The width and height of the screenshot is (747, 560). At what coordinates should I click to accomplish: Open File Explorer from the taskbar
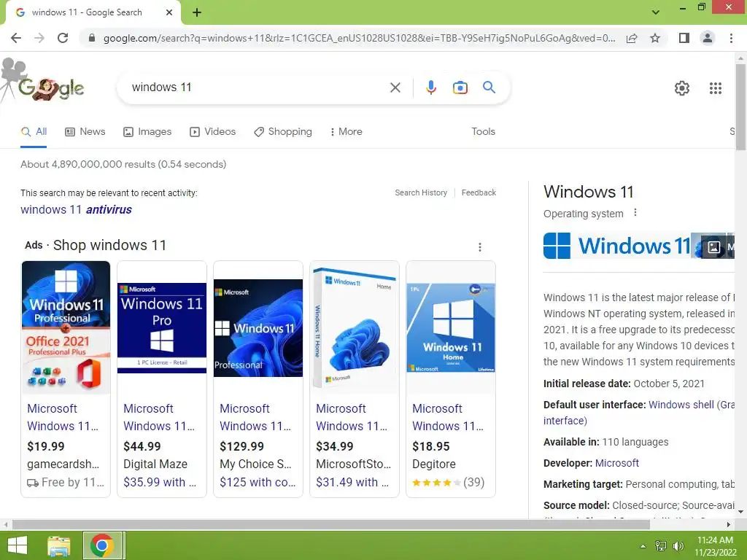pyautogui.click(x=59, y=545)
